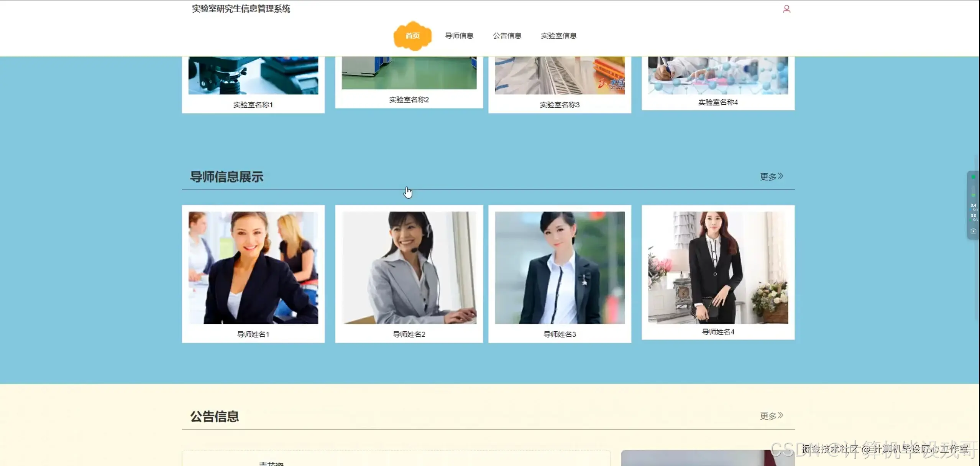Open the 实验室名称4 laboratory image
The height and width of the screenshot is (466, 980).
pyautogui.click(x=718, y=75)
